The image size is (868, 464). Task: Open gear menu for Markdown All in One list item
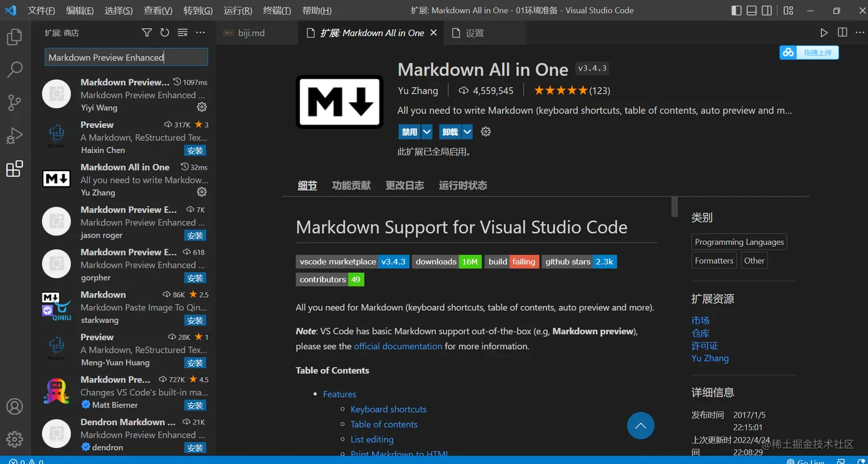tap(201, 192)
